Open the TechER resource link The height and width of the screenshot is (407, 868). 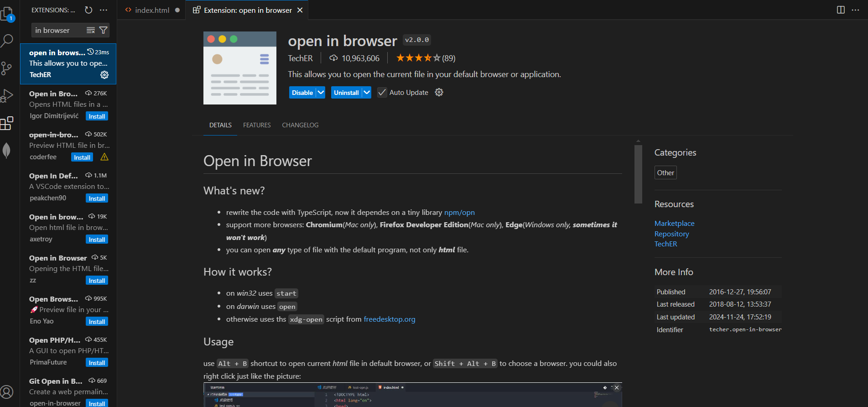click(665, 244)
